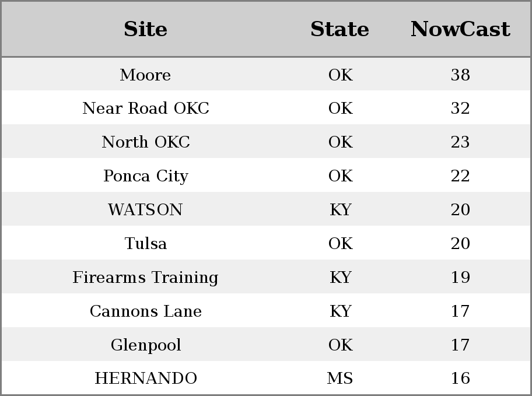The image size is (532, 396).
Task: Click the OK state cell for Tulsa
Action: 341,243
